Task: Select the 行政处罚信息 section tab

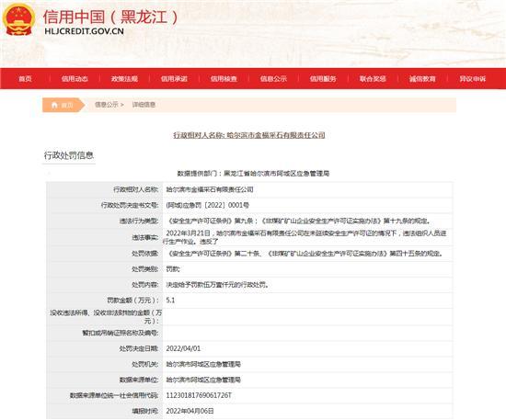Action: (69, 155)
